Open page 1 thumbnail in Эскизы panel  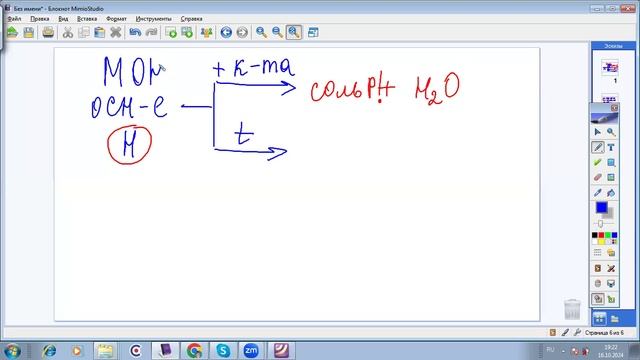coord(610,67)
